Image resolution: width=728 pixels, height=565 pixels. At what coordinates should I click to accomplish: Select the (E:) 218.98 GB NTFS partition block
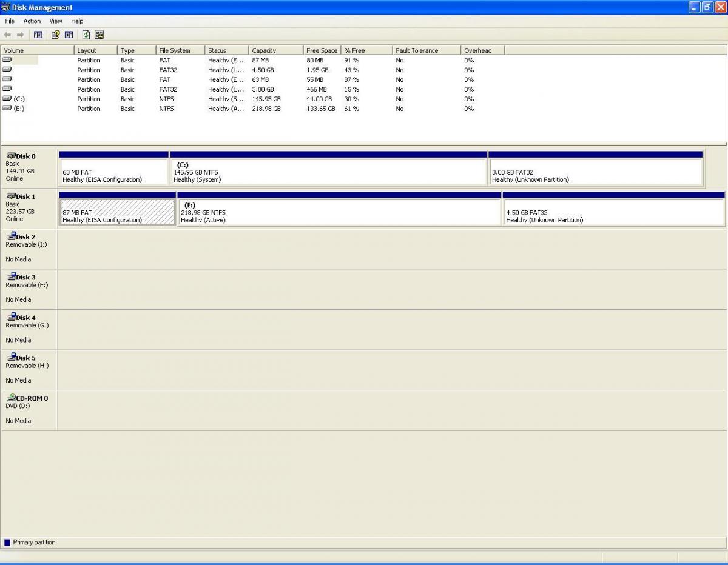pos(340,209)
